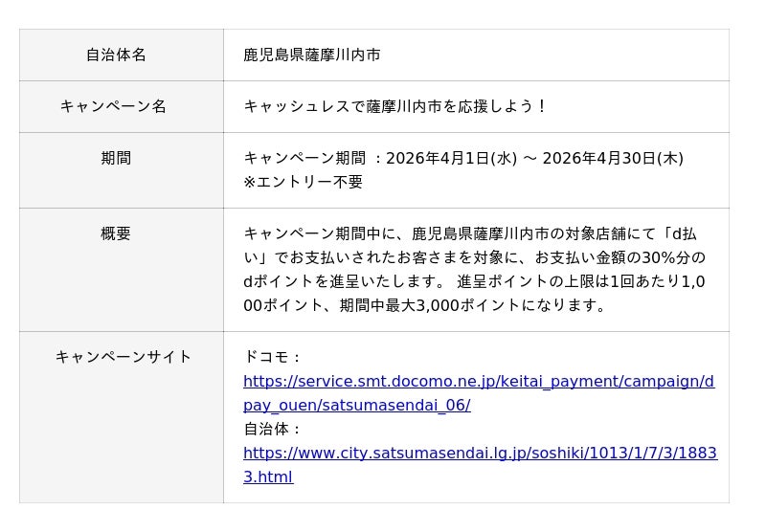Image resolution: width=766 pixels, height=532 pixels.
Task: Click the キャンペーン名 header cell
Action: click(x=113, y=106)
